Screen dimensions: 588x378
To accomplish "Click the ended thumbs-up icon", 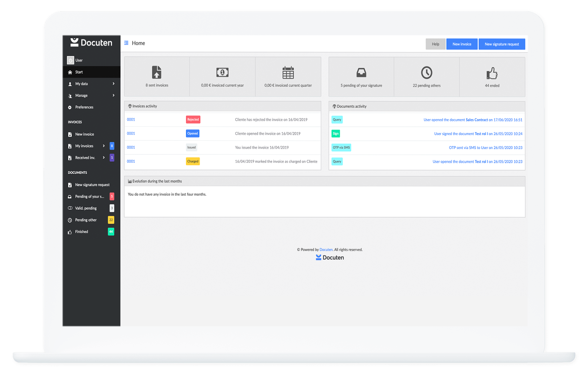I will tap(492, 73).
